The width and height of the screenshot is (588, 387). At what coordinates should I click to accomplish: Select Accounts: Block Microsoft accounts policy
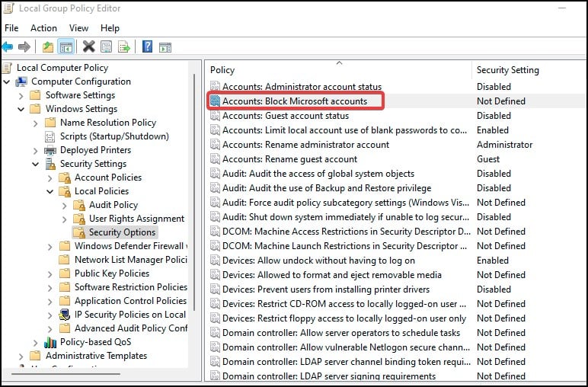tap(294, 101)
